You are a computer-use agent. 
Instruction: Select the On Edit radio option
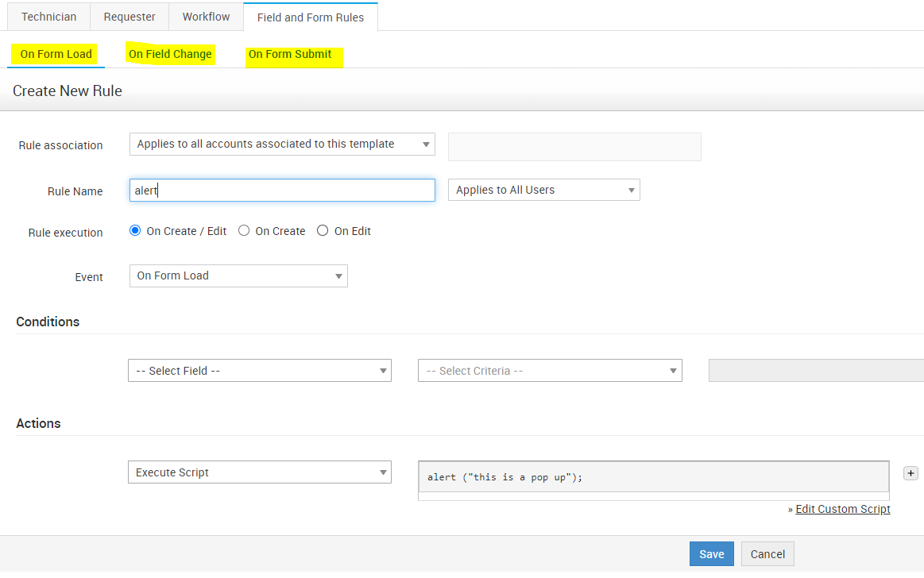click(323, 231)
